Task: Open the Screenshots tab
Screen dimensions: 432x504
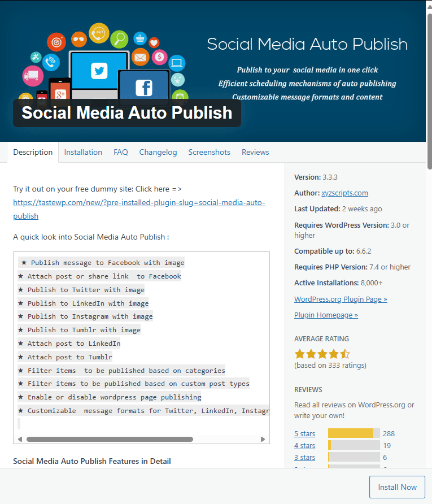Action: (209, 152)
